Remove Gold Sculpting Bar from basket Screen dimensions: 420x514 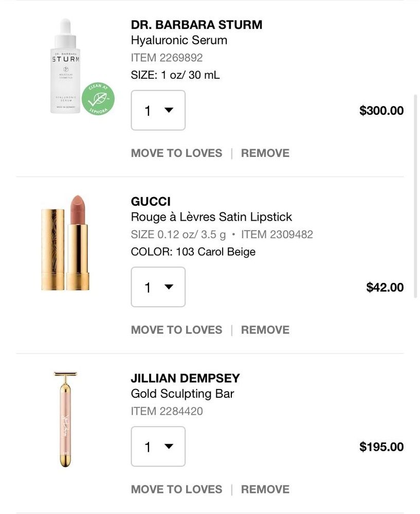click(265, 489)
